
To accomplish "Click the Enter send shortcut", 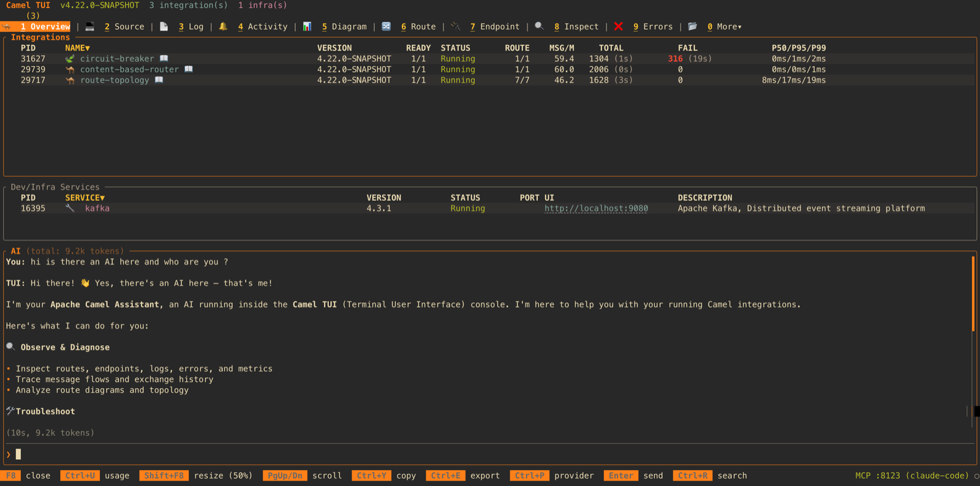I will coord(633,476).
